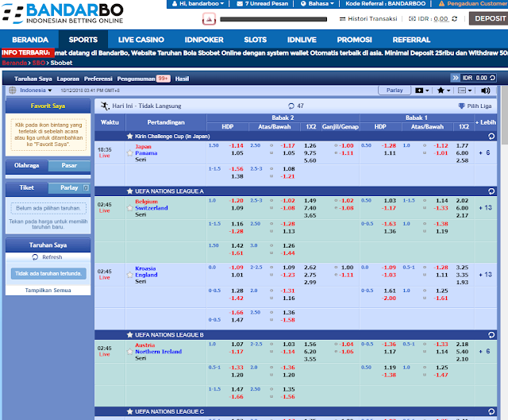Viewport: 508px width, 420px height.
Task: Open the star favorites dropdown
Action: click(x=444, y=91)
